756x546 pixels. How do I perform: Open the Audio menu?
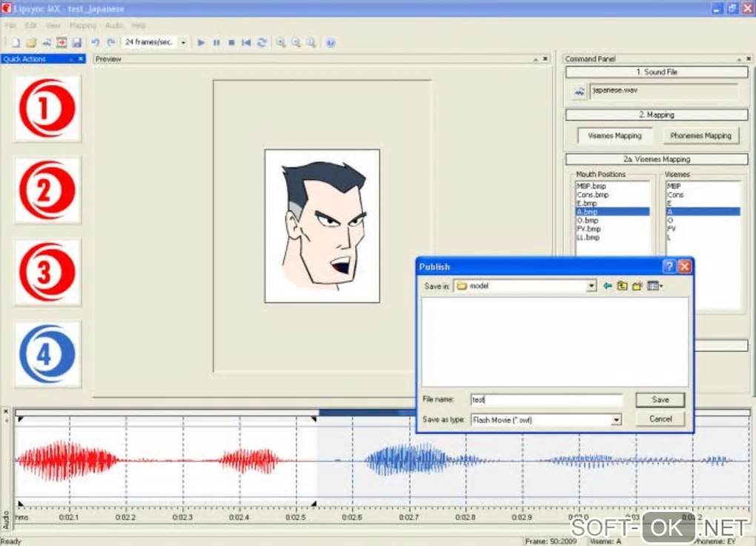point(113,25)
